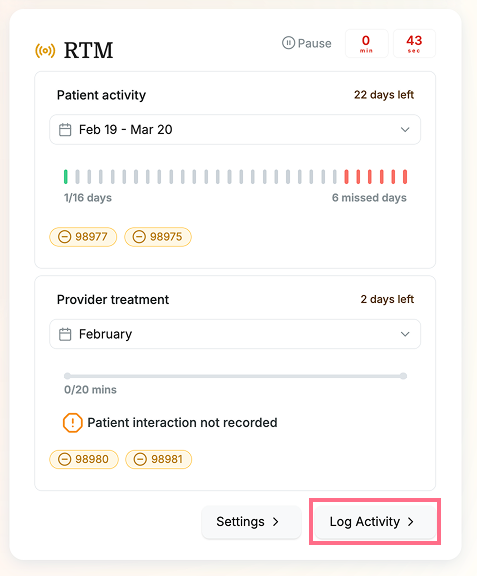Pause the RTM timer

(x=306, y=43)
